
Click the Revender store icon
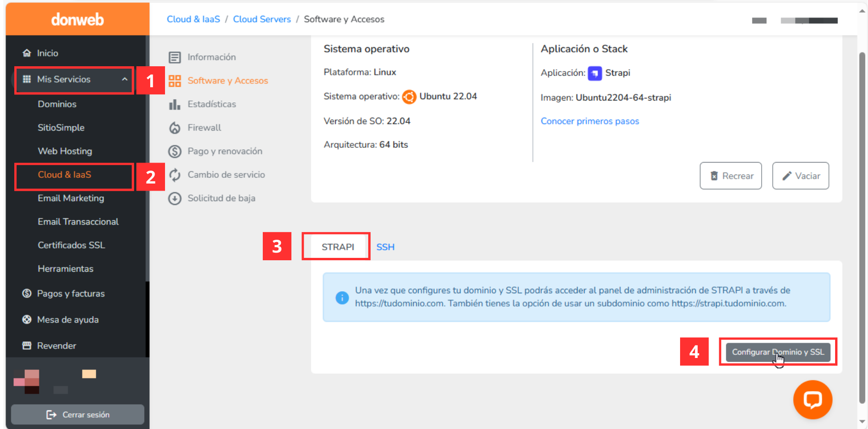[27, 346]
